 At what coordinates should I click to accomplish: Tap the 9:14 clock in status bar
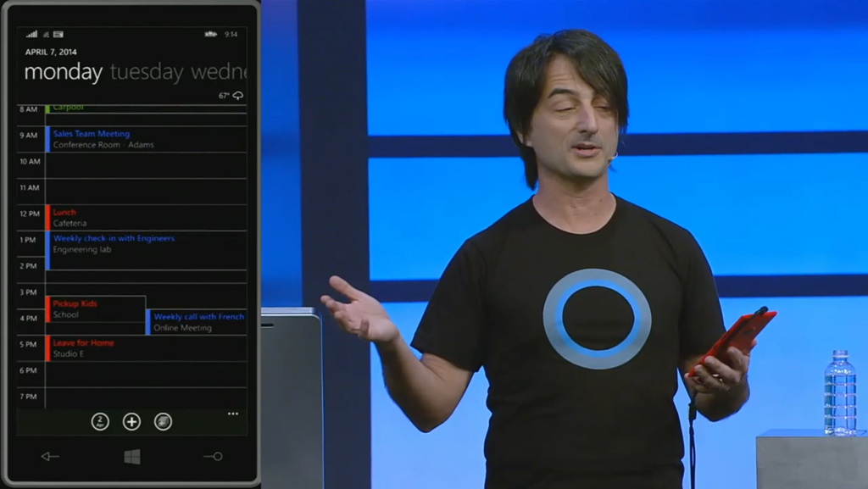pos(231,34)
